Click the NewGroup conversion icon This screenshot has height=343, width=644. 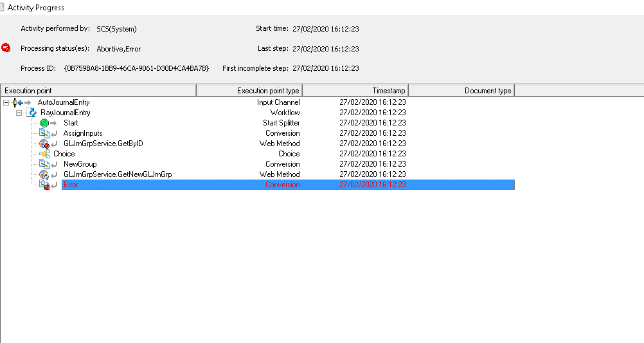click(x=44, y=164)
